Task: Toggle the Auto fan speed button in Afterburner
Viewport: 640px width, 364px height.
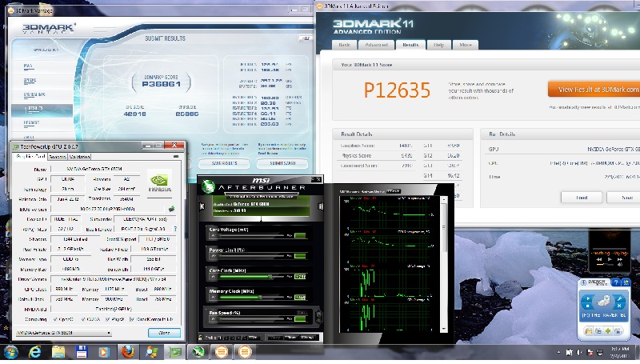Action: [x=302, y=313]
